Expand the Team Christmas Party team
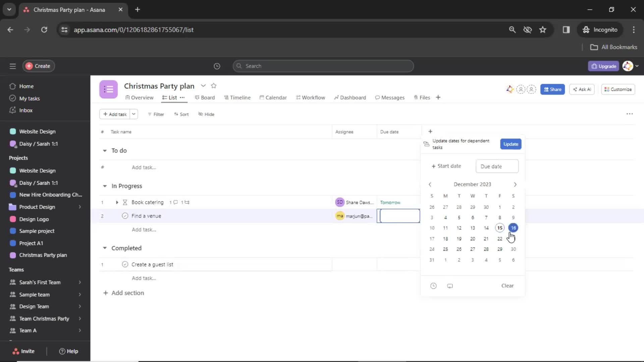The image size is (644, 362). point(79,318)
